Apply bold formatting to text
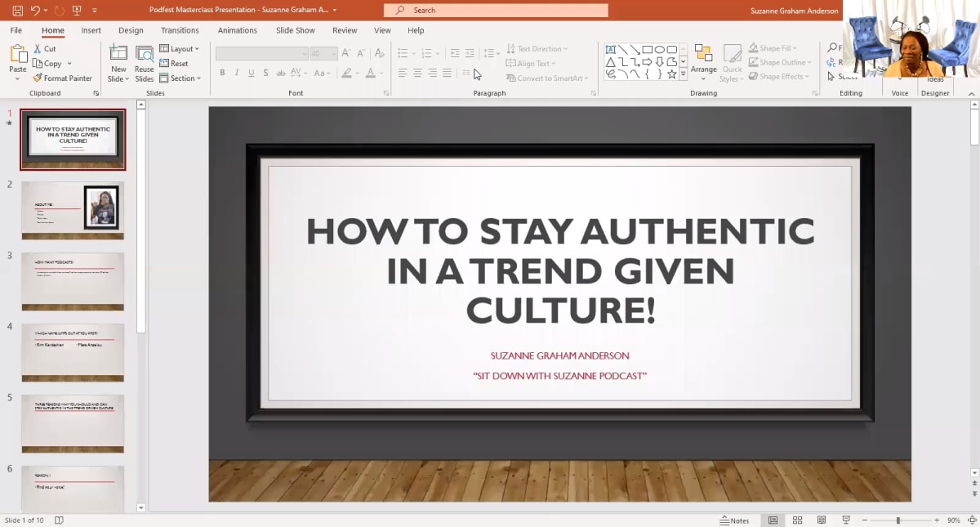The height and width of the screenshot is (527, 980). [x=221, y=72]
